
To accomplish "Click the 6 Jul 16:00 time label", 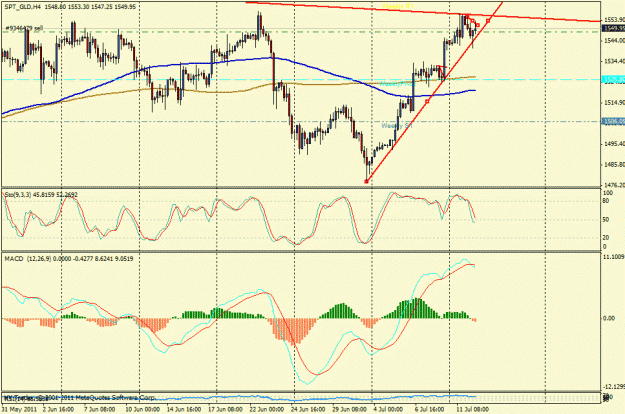I will click(429, 409).
